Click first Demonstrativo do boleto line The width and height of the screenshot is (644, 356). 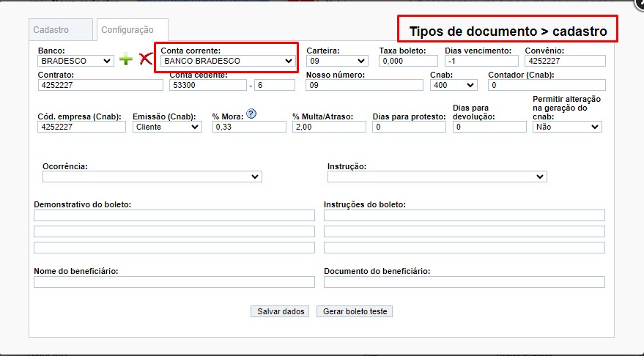[174, 215]
